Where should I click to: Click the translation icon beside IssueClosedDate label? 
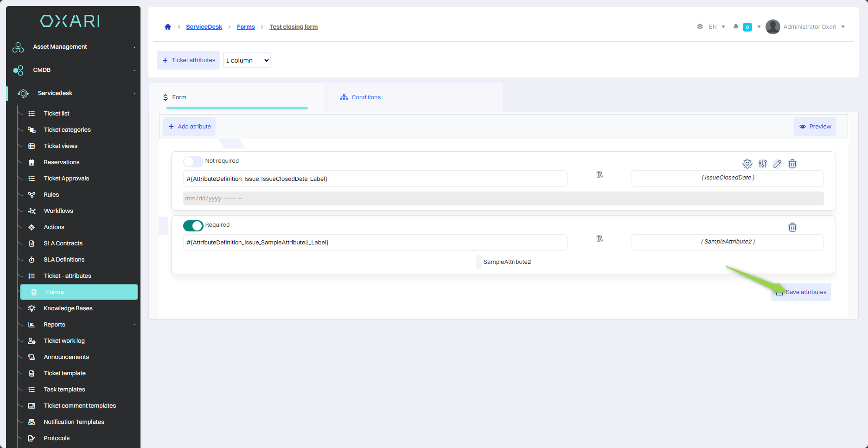[600, 175]
